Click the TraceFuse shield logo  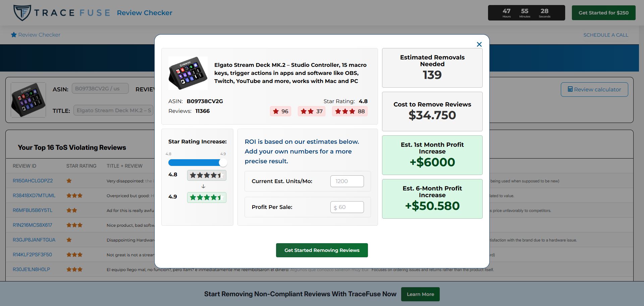click(22, 13)
